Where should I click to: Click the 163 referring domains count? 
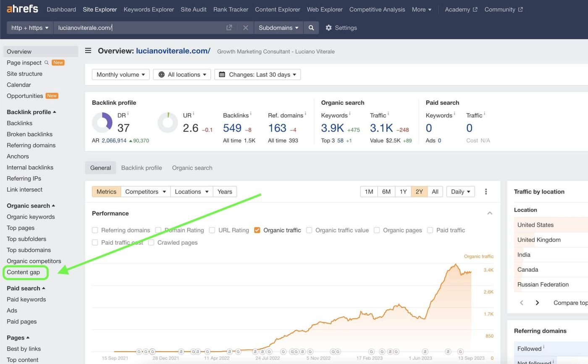point(277,128)
